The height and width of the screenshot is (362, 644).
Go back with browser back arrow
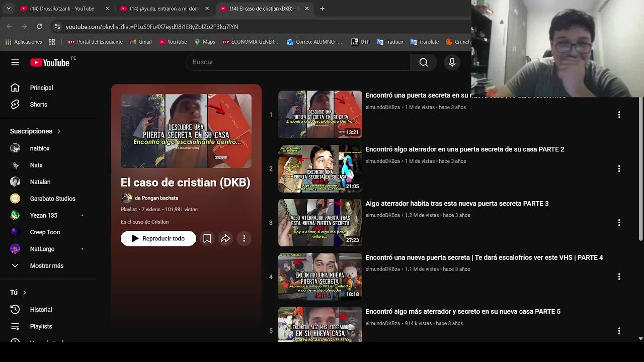tap(10, 26)
